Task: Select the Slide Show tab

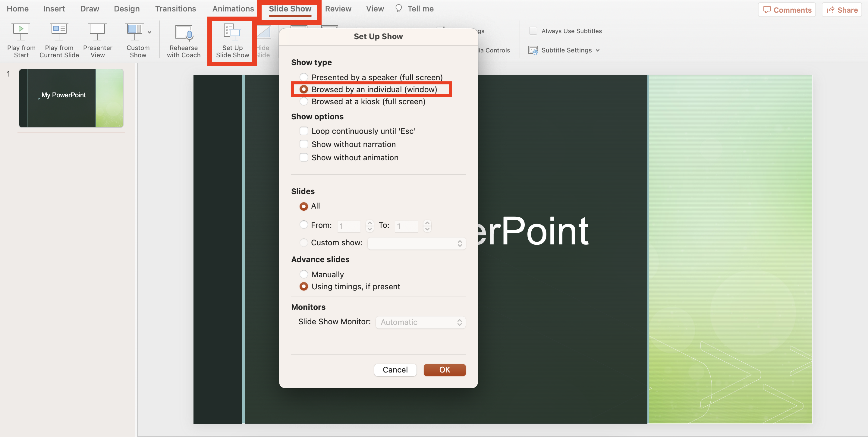Action: pos(290,9)
